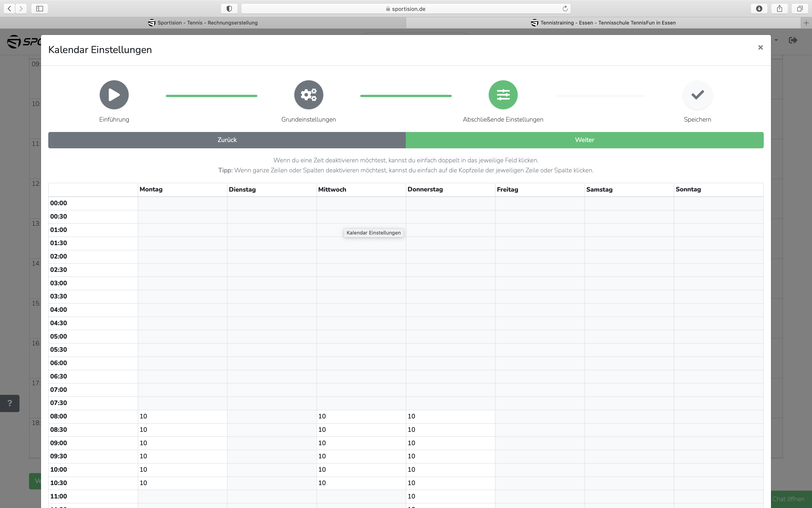Select the Mittwoch 08:30 cell showing 10
Screen dimensions: 812x508
[361, 430]
